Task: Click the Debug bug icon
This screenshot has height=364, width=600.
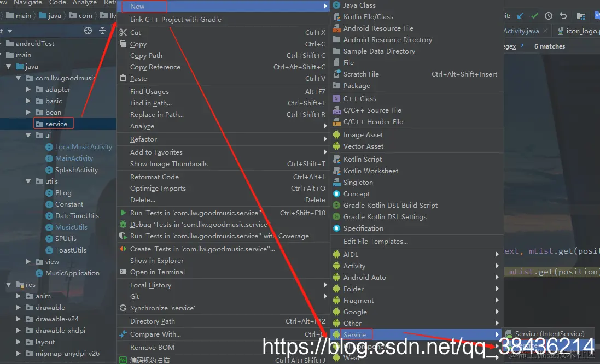Action: [x=123, y=224]
